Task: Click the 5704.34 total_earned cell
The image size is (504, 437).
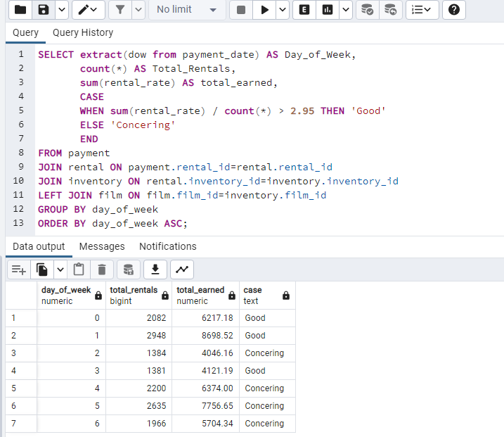Action: click(x=206, y=424)
